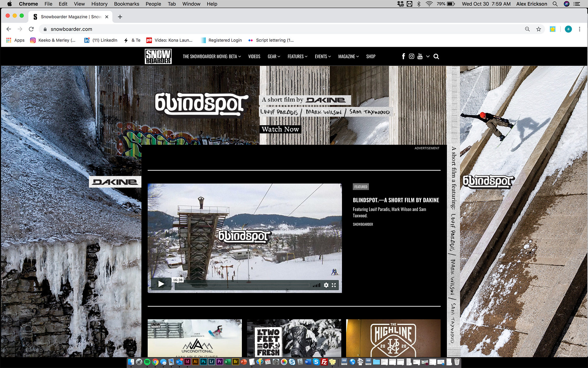
Task: Open Trash in the dock
Action: point(457,362)
